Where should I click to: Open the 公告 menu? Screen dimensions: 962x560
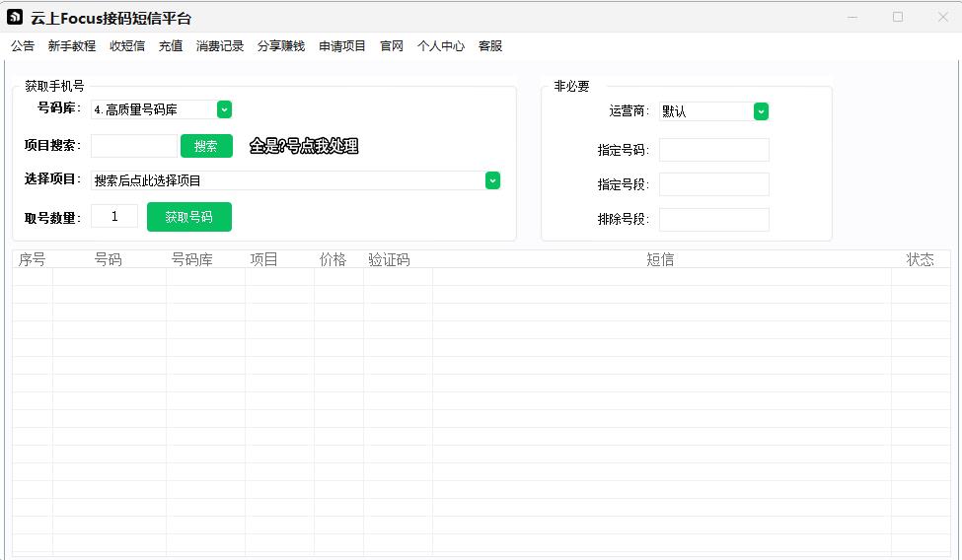pos(23,46)
